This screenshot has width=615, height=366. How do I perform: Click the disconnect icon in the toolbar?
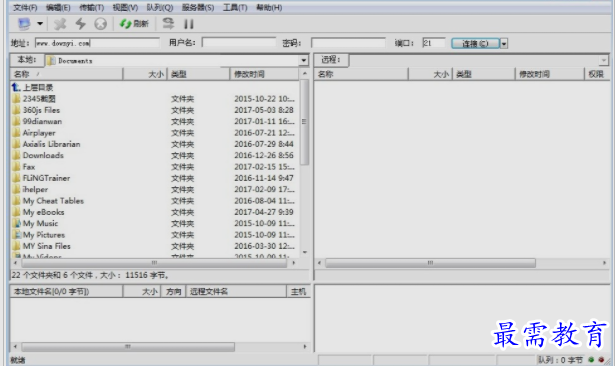(60, 24)
